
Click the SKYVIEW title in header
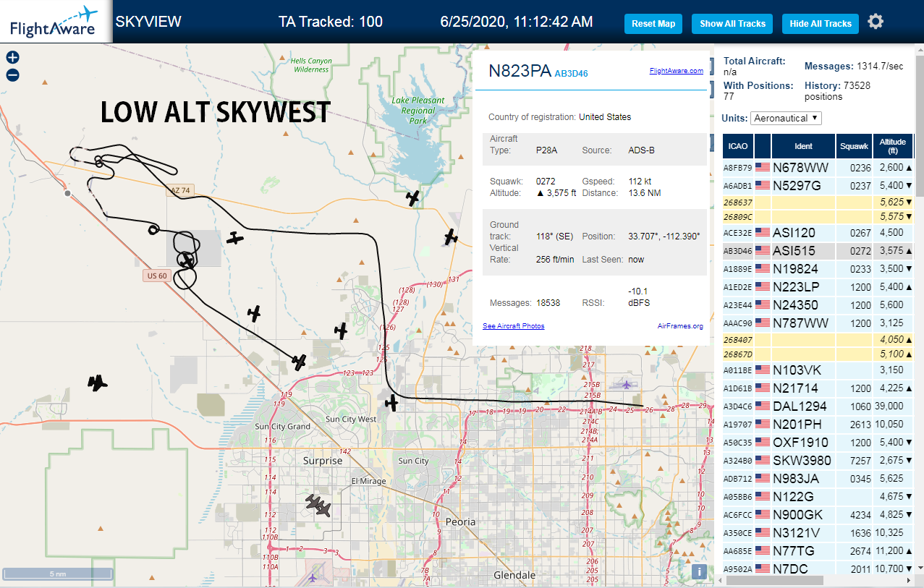click(x=148, y=22)
